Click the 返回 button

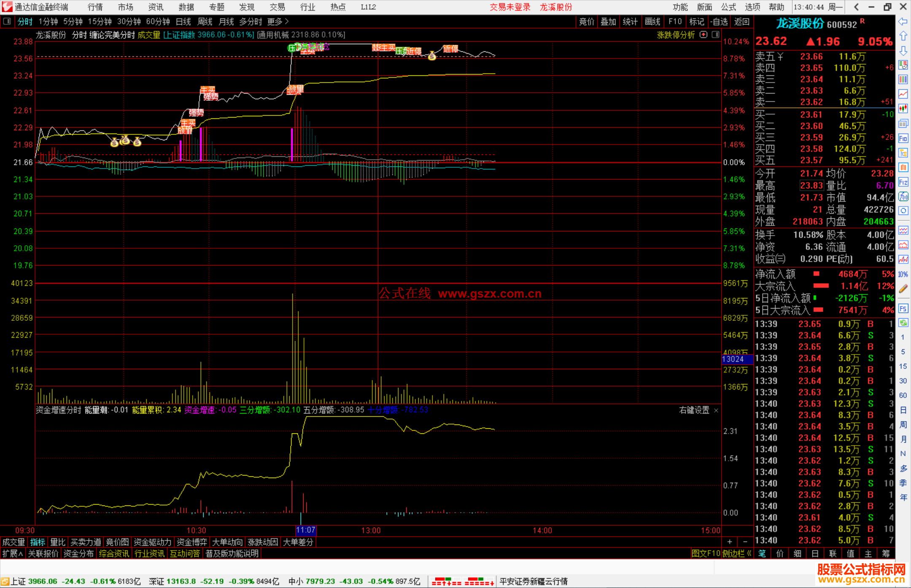coord(741,21)
